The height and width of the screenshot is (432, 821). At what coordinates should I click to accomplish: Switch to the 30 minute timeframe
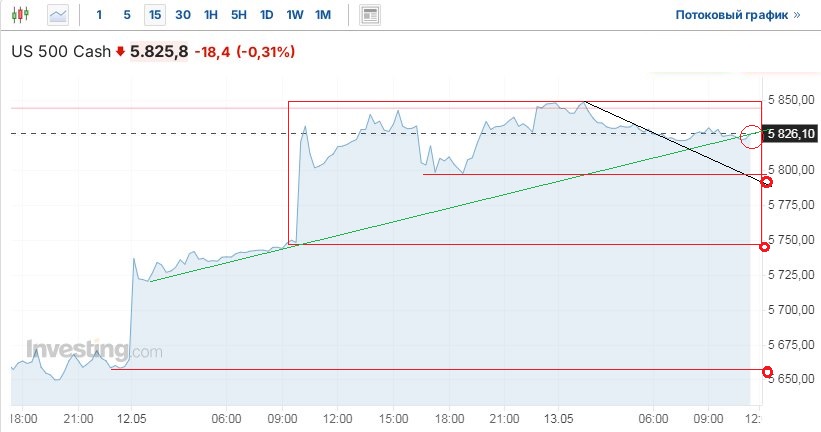(182, 15)
